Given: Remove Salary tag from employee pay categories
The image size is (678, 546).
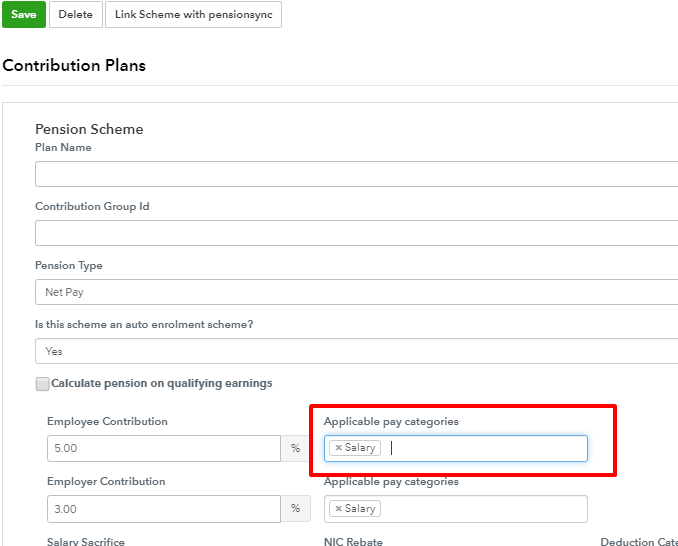Looking at the screenshot, I should (338, 448).
